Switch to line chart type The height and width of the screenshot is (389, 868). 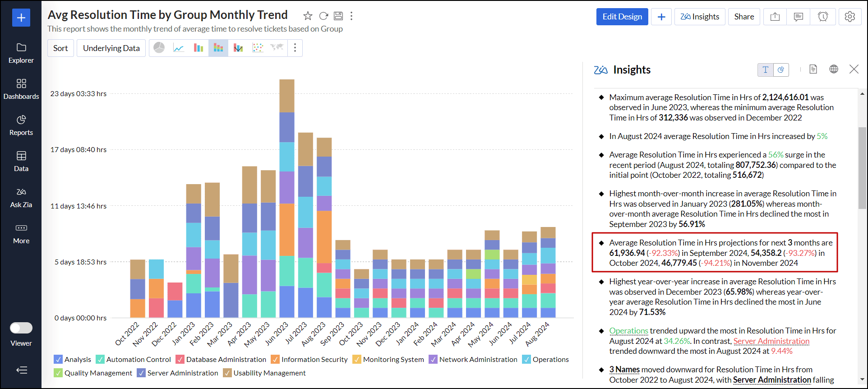coord(179,48)
